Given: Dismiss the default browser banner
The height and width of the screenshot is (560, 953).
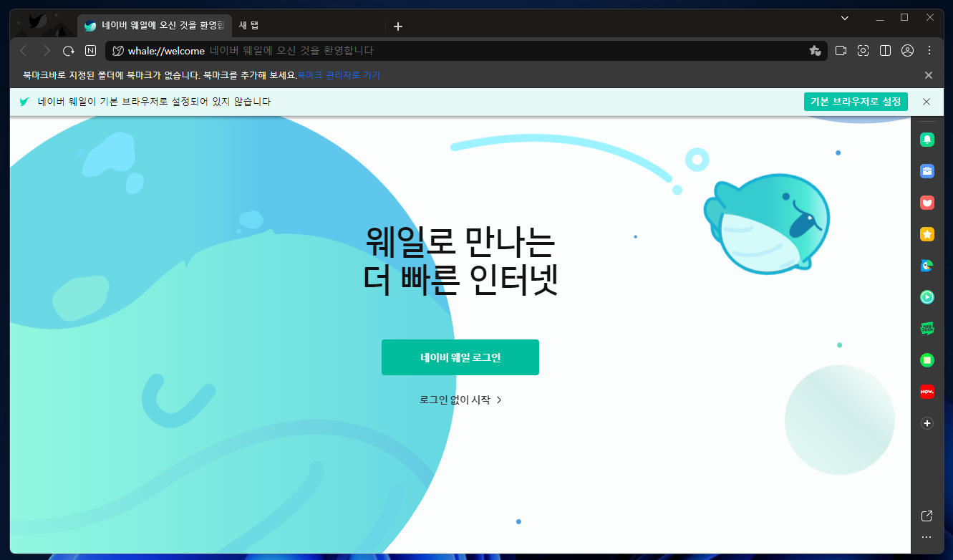Looking at the screenshot, I should pyautogui.click(x=927, y=102).
